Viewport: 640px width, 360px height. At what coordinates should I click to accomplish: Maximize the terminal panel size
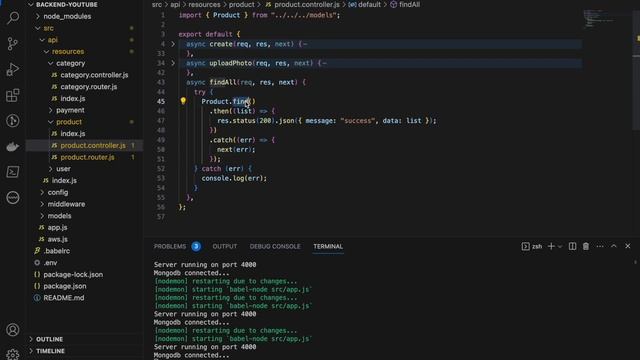pos(613,246)
